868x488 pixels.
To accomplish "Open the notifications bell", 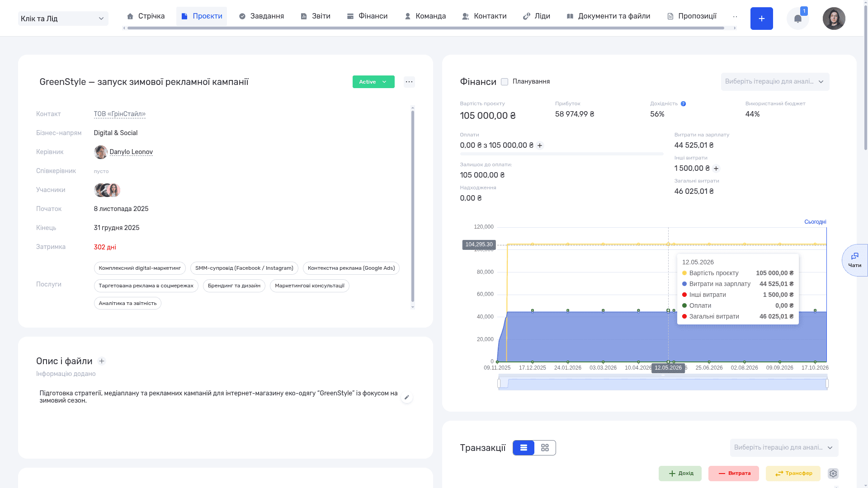I will tap(798, 19).
